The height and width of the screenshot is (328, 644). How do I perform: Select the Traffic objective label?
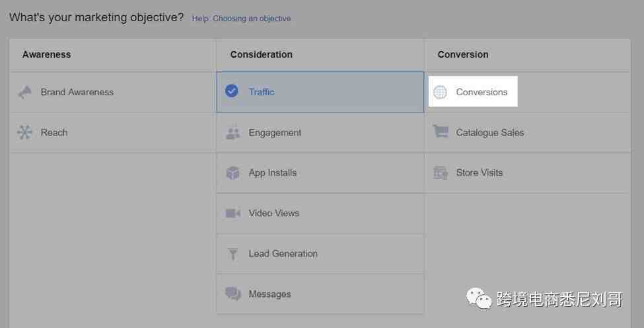[262, 92]
